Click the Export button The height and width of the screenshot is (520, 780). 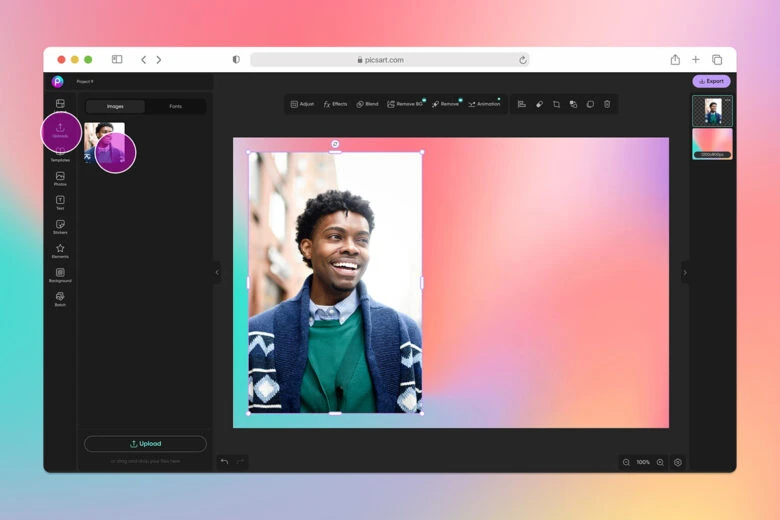(x=711, y=81)
